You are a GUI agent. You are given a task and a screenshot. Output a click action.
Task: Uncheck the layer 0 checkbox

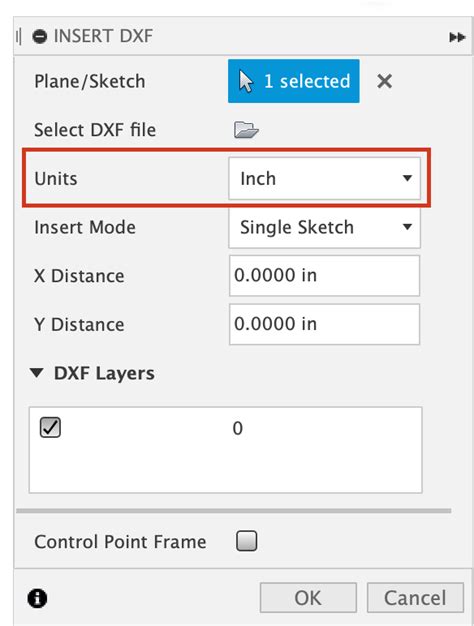[50, 428]
